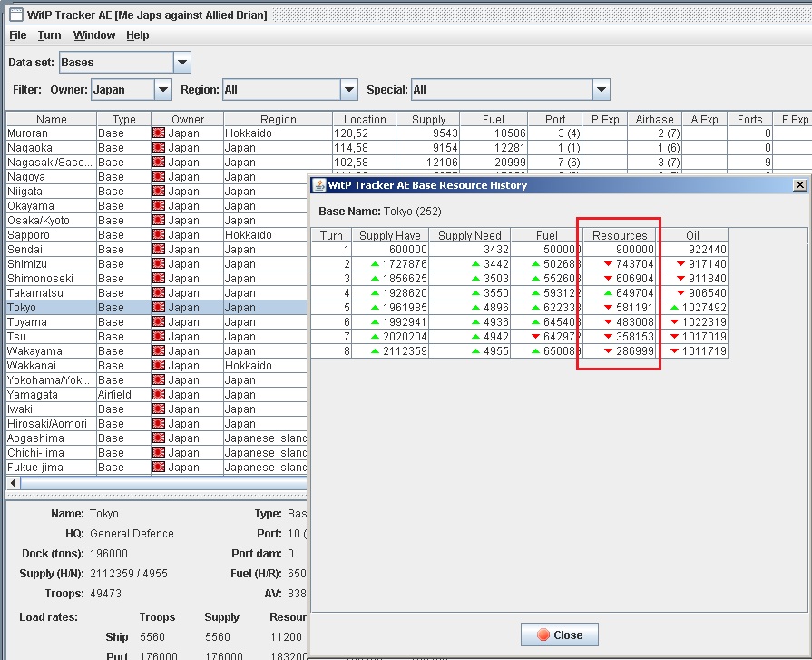The height and width of the screenshot is (660, 812).
Task: Click the green up arrow beside Oil 1027492
Action: coord(674,307)
